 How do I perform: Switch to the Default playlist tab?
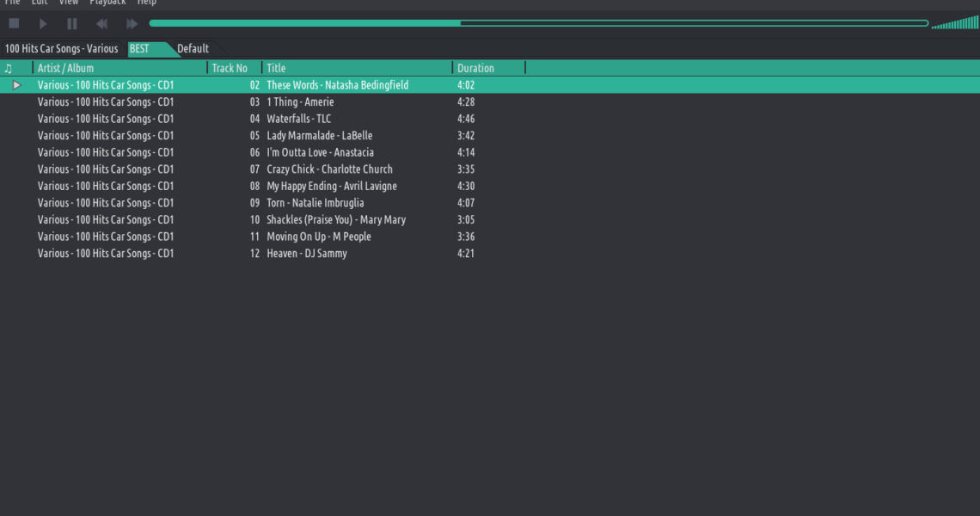[x=193, y=49]
